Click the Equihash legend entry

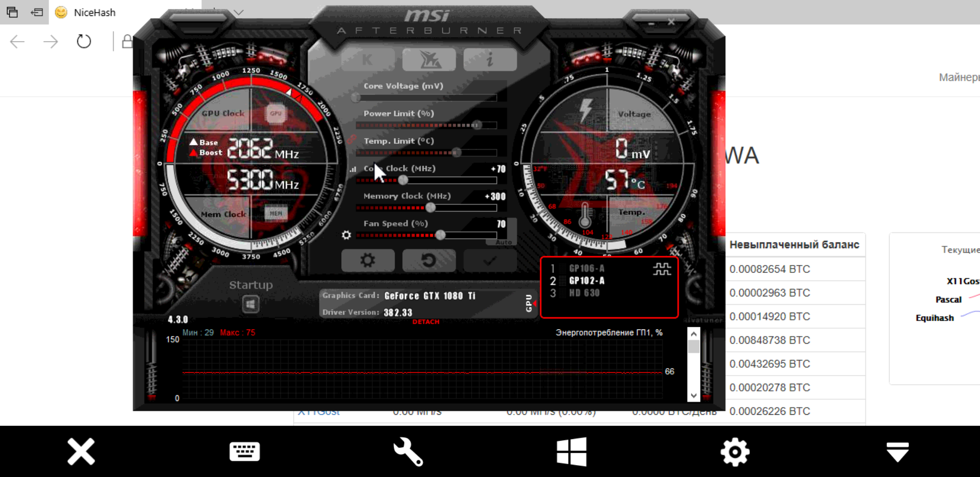(935, 318)
